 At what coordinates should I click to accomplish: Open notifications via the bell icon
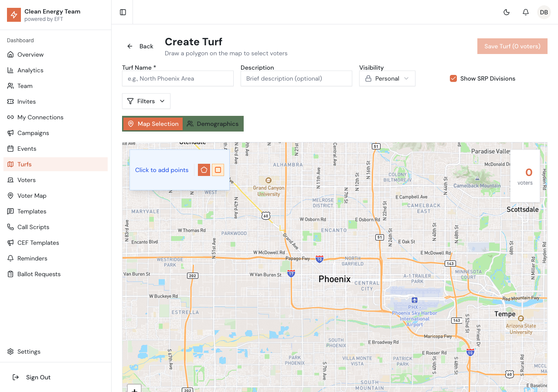pos(525,12)
